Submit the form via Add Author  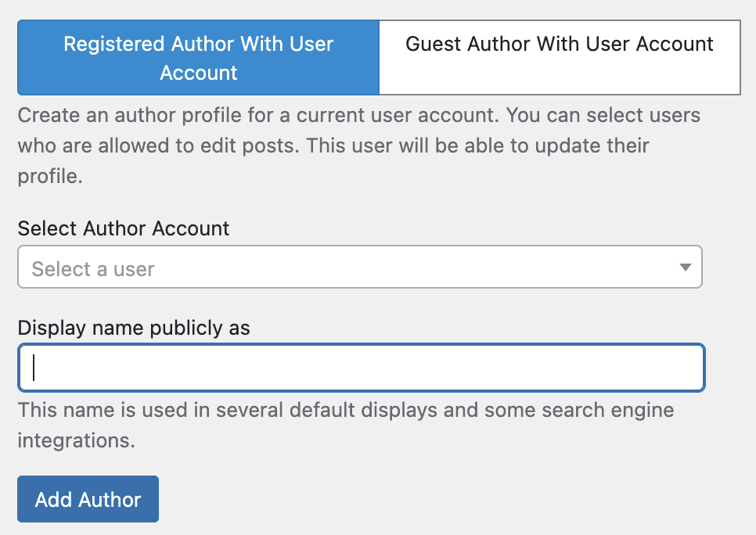pyautogui.click(x=88, y=498)
